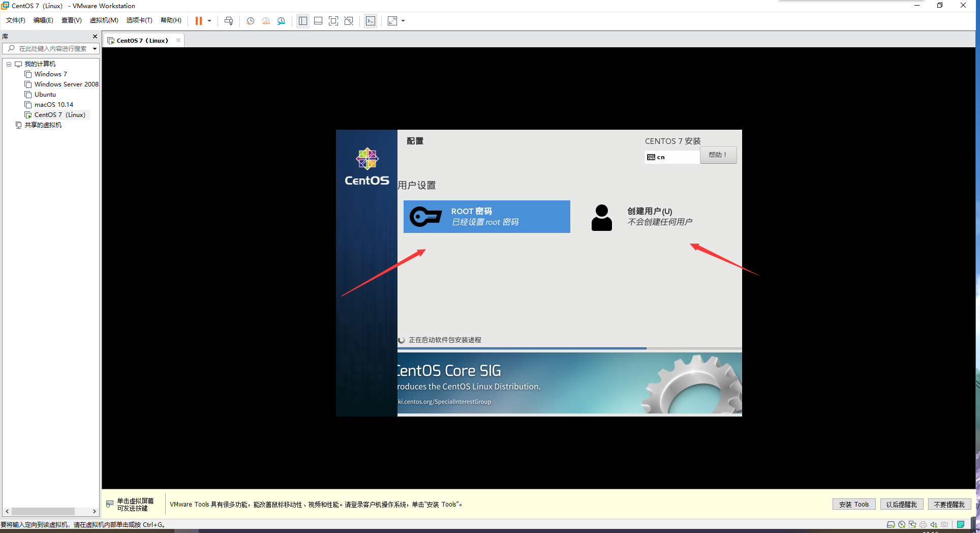Toggle the console view icon
The height and width of the screenshot is (533, 980).
pyautogui.click(x=371, y=21)
